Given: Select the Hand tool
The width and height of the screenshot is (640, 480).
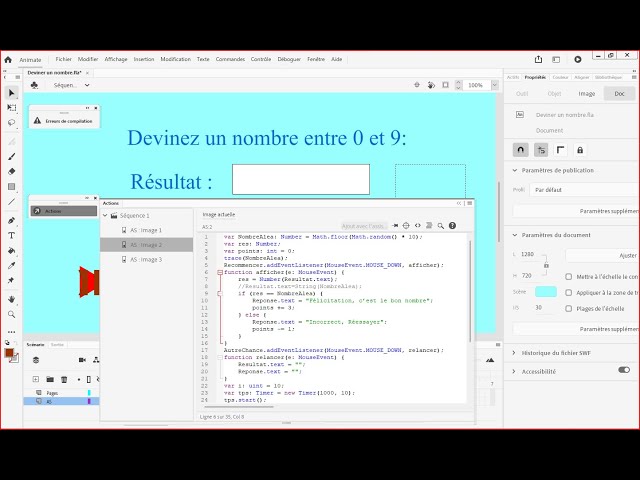Looking at the screenshot, I should coord(11,299).
